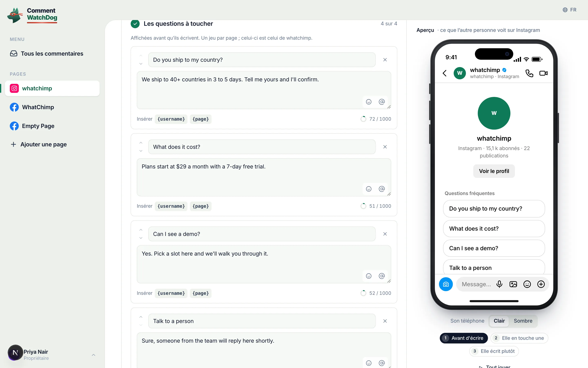The height and width of the screenshot is (368, 588).
Task: Remove the 'Can I see a demo?' question
Action: pos(385,234)
